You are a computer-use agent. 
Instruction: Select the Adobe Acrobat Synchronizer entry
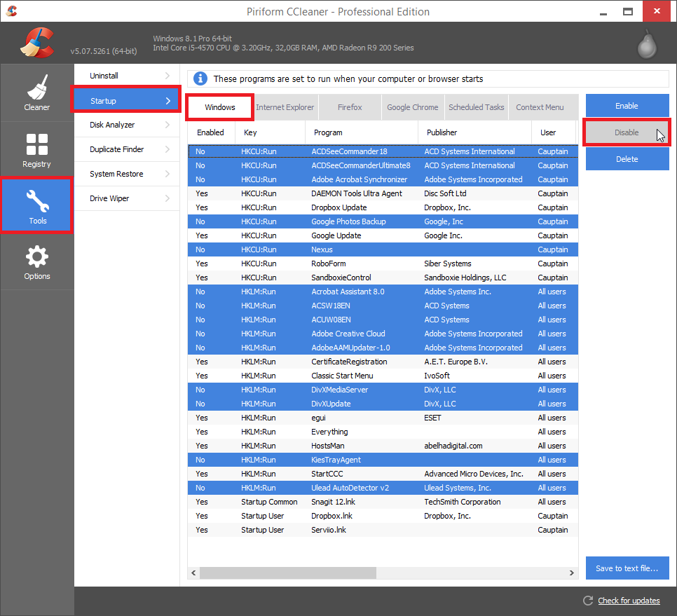(383, 179)
